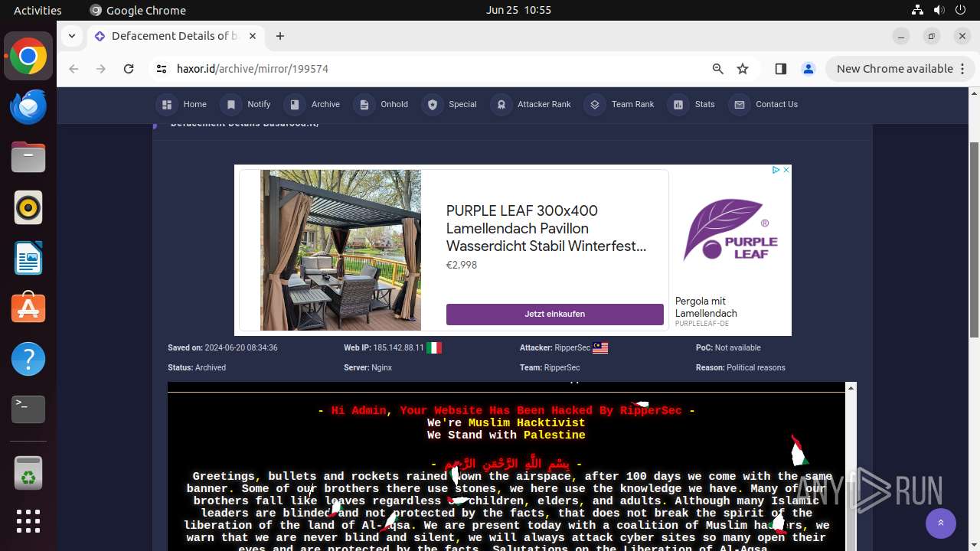Click the Reason Political reasons text
The width and height of the screenshot is (980, 551).
coord(740,367)
